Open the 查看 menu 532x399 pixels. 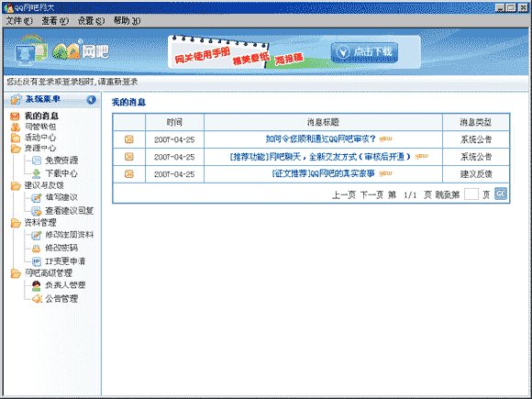point(55,21)
